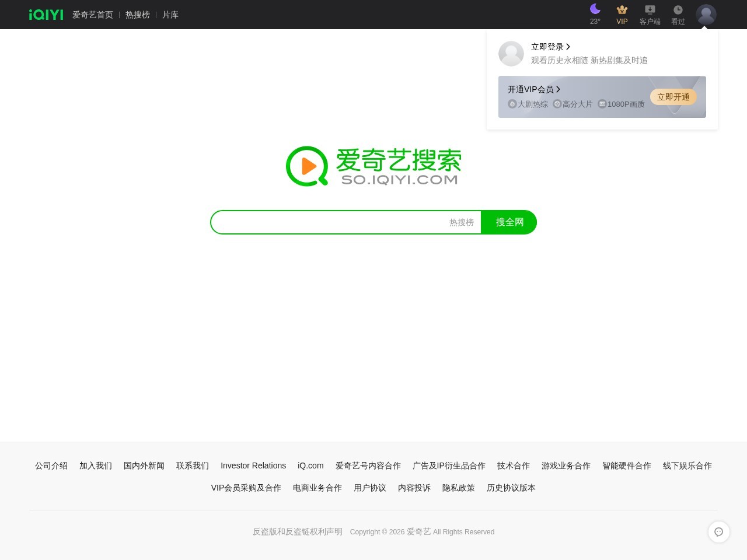This screenshot has width=747, height=560.
Task: Open 加入我们 footer link
Action: coord(96,466)
